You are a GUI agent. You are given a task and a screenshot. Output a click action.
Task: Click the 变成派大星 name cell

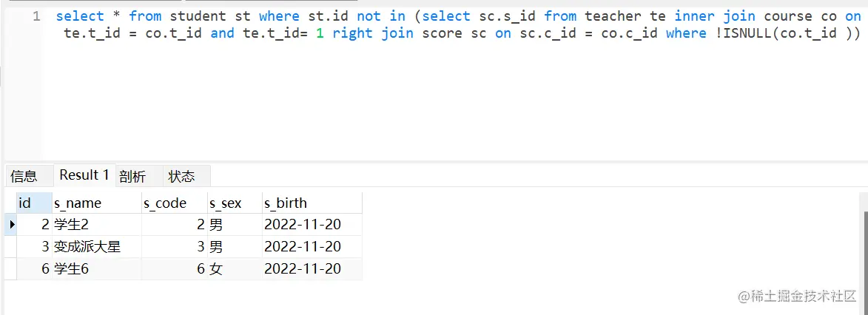point(97,247)
